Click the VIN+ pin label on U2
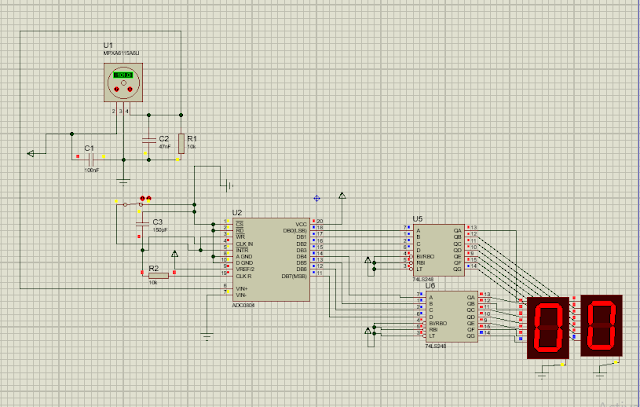This screenshot has height=407, width=640. click(x=242, y=289)
